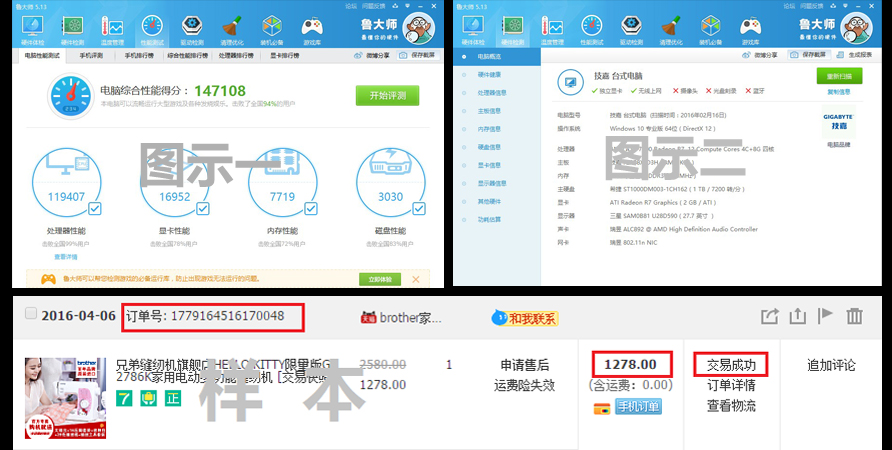This screenshot has height=450, width=892.
Task: Click the green 重新扫描 button
Action: 839,76
